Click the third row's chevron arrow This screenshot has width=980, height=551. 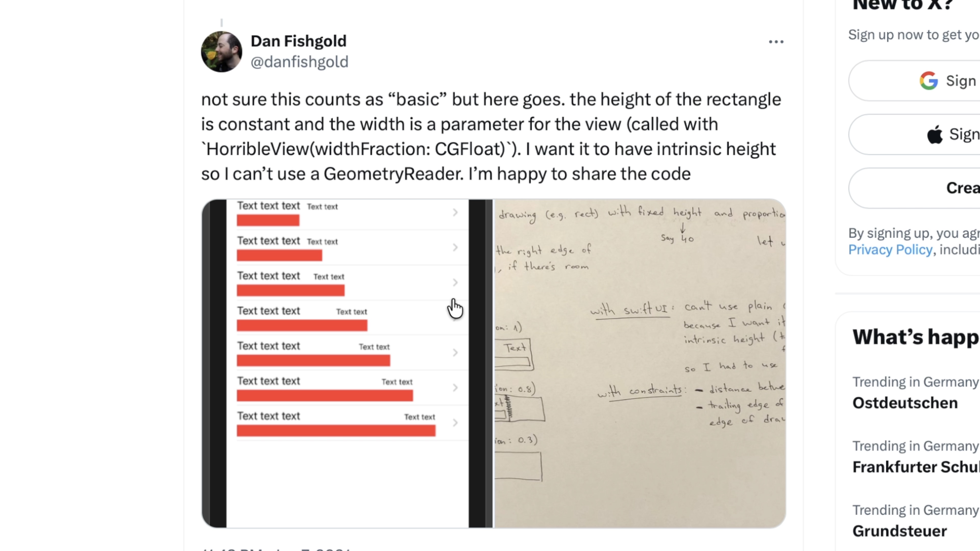click(455, 283)
